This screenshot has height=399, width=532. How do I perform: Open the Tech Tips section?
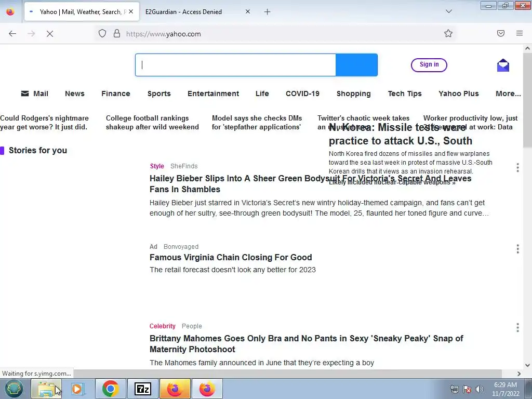[405, 94]
